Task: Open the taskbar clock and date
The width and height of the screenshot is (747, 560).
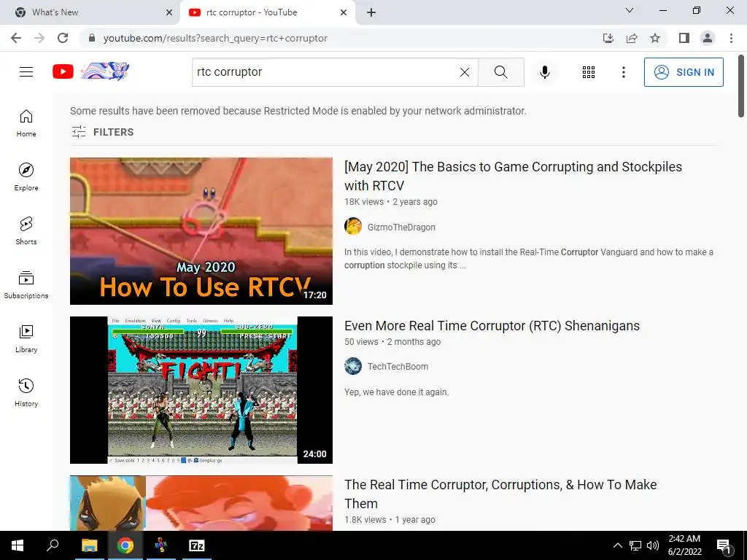Action: click(x=684, y=545)
